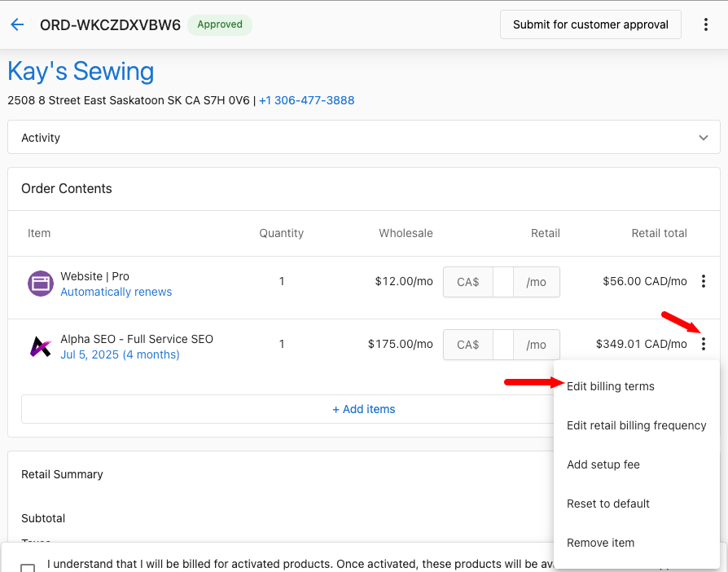This screenshot has height=572, width=728.
Task: Open order options kebab menu in header
Action: coord(706,24)
